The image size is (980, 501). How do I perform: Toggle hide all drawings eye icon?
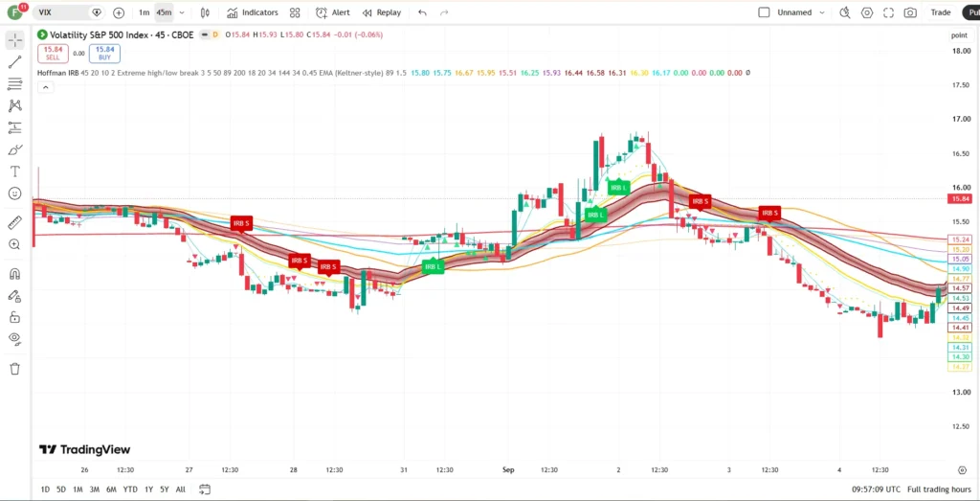click(x=15, y=339)
